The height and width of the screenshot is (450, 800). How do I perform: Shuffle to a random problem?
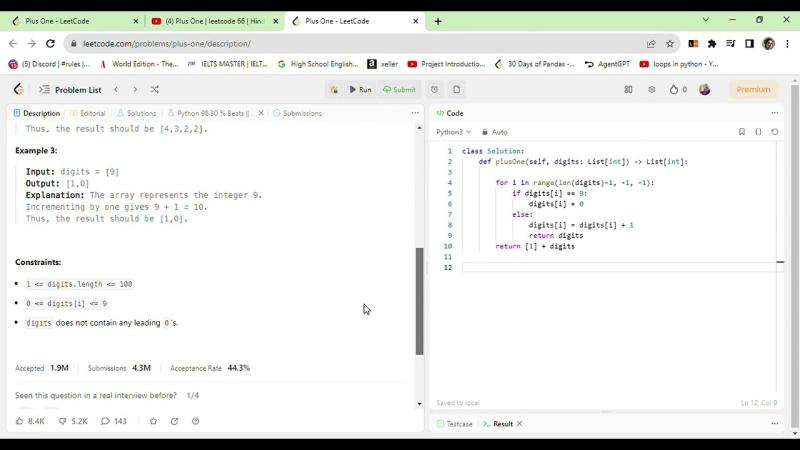[154, 90]
